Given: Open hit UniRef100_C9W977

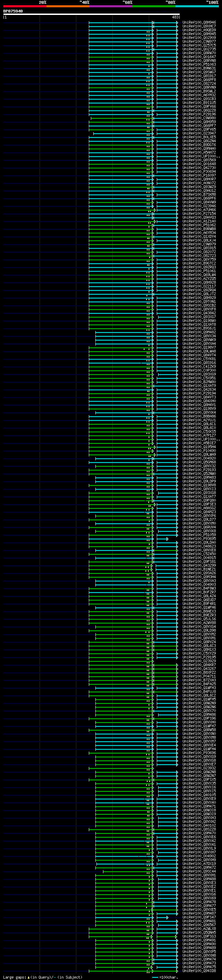Looking at the screenshot, I should coord(199,41).
